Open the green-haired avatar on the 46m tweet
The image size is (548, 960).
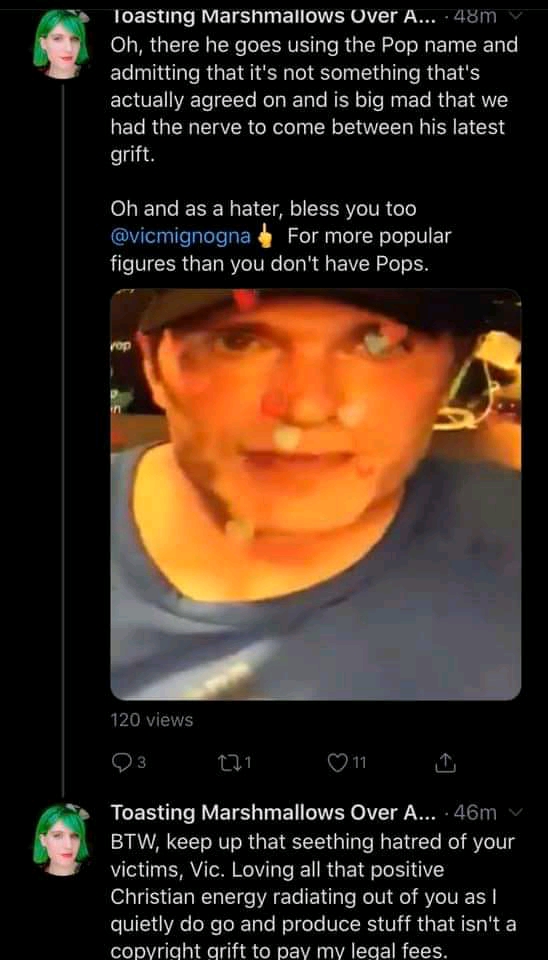(60, 839)
